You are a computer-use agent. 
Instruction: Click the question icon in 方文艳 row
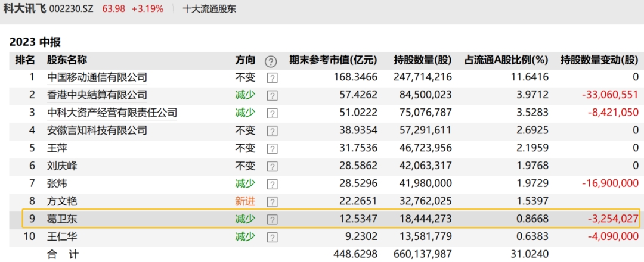tap(272, 202)
